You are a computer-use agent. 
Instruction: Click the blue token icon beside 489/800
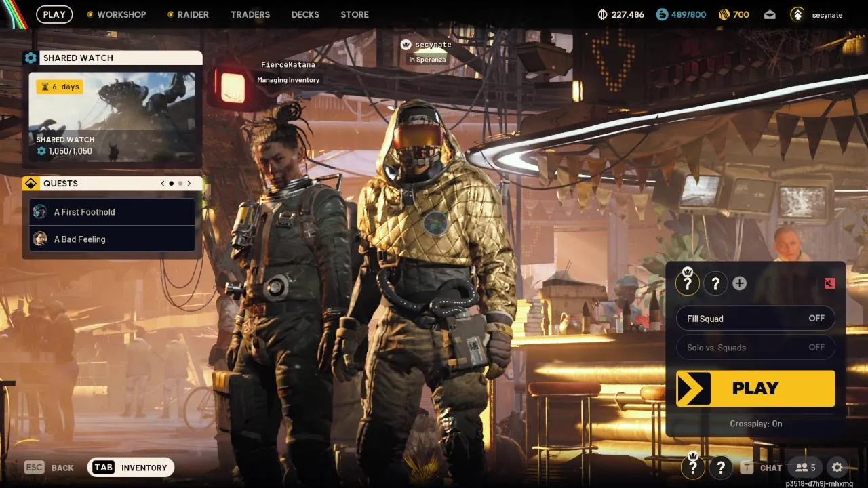coord(662,14)
